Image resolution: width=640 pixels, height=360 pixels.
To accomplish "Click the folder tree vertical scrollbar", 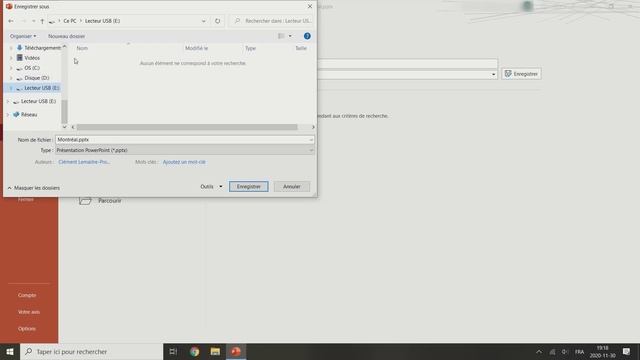I will pos(64,111).
